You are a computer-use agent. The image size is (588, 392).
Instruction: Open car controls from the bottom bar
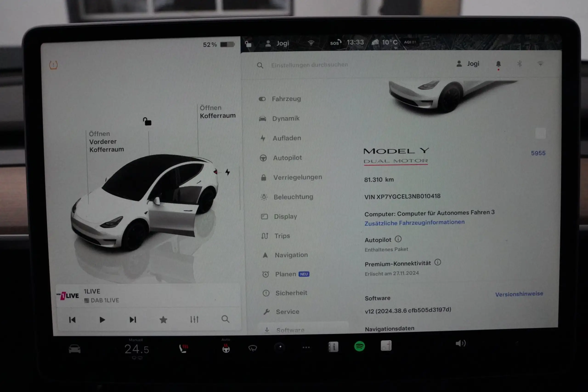pyautogui.click(x=75, y=349)
